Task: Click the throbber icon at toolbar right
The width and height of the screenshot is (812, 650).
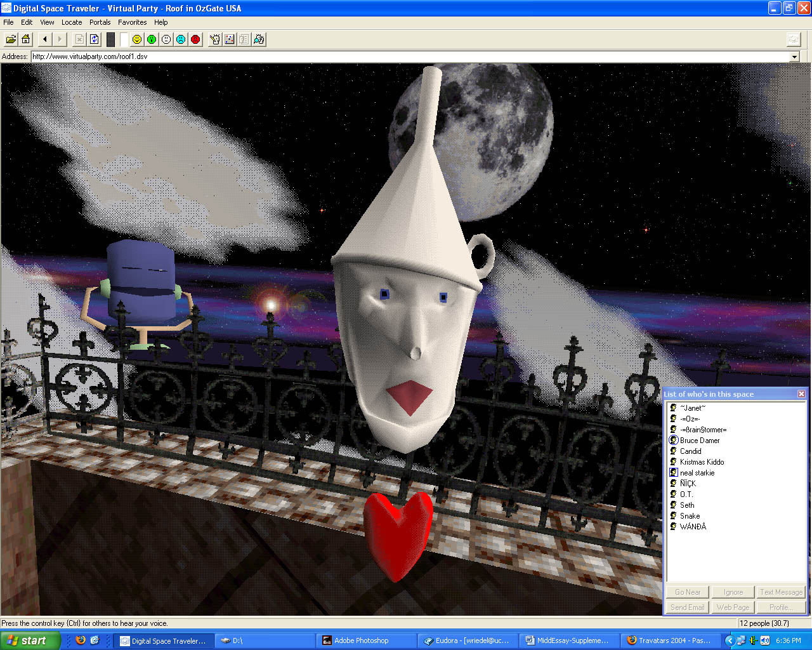Action: tap(794, 39)
